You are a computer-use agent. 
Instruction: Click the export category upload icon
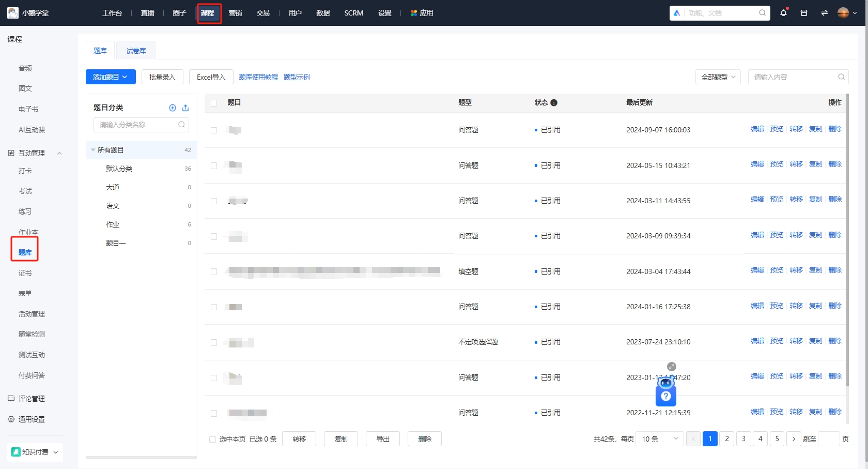point(185,108)
